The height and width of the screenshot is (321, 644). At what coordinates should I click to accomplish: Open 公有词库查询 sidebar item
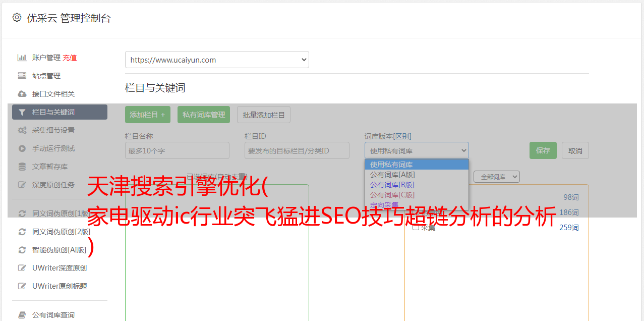coord(53,315)
